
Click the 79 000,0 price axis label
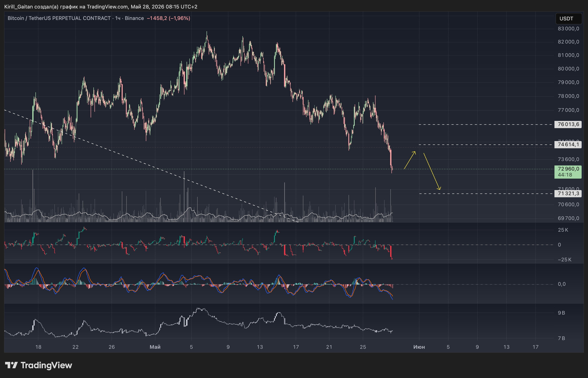pyautogui.click(x=568, y=82)
